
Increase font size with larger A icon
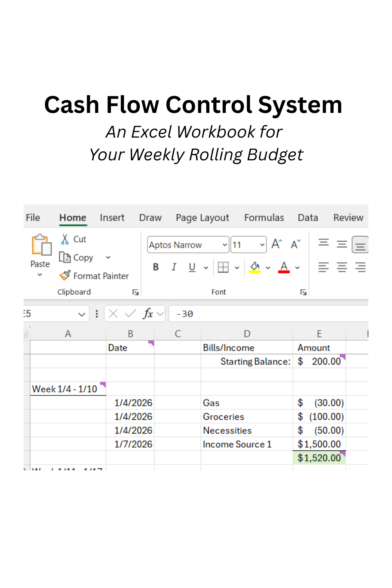(x=276, y=244)
